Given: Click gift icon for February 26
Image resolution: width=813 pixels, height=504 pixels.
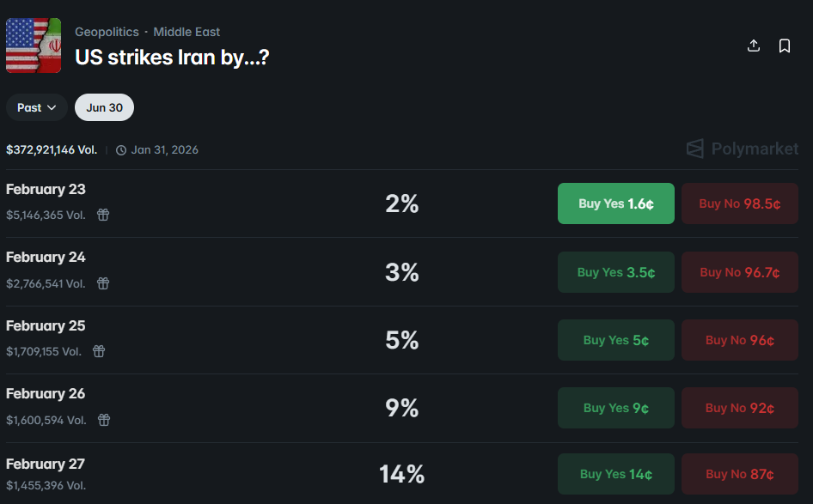Looking at the screenshot, I should (104, 420).
